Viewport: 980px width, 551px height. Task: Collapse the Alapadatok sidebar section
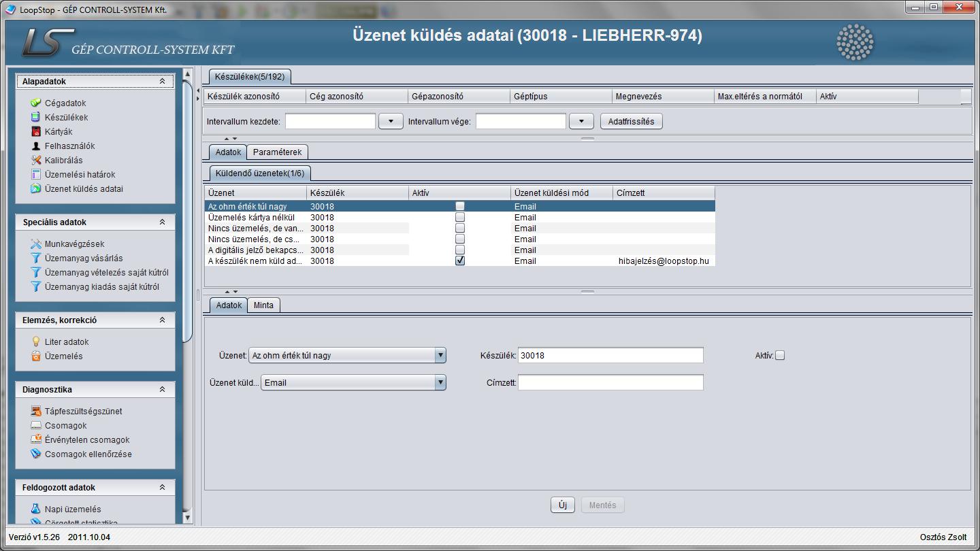[x=162, y=82]
